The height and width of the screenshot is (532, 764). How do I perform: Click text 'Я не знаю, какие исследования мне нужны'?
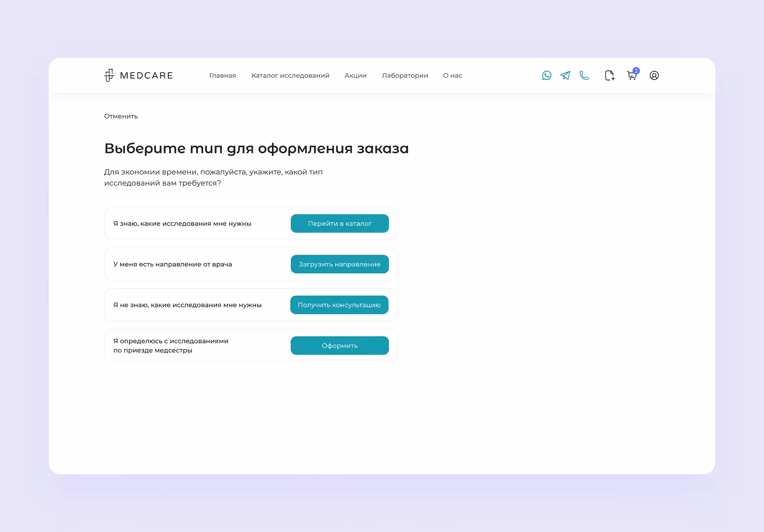click(188, 305)
